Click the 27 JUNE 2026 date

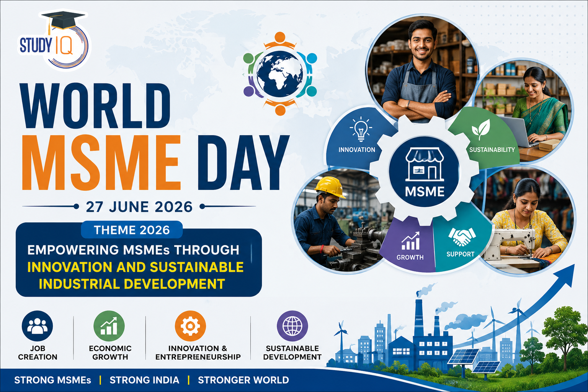coord(139,207)
